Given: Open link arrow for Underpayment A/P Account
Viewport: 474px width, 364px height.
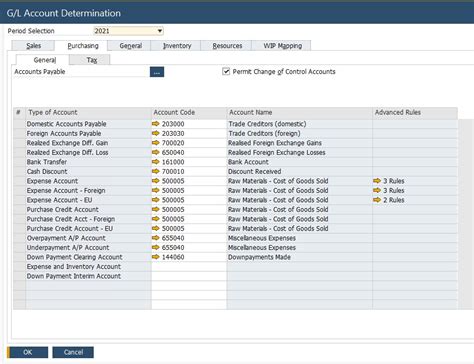Looking at the screenshot, I should pyautogui.click(x=156, y=248).
